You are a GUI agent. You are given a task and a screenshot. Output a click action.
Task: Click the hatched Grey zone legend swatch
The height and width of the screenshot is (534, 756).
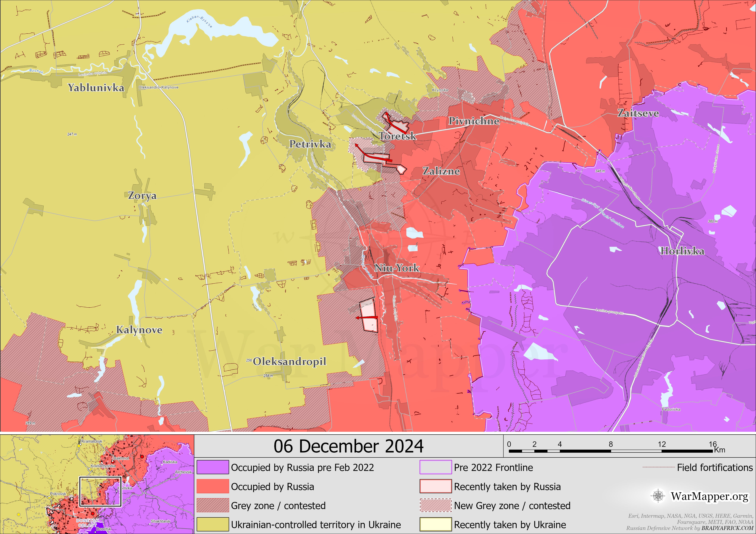(213, 505)
